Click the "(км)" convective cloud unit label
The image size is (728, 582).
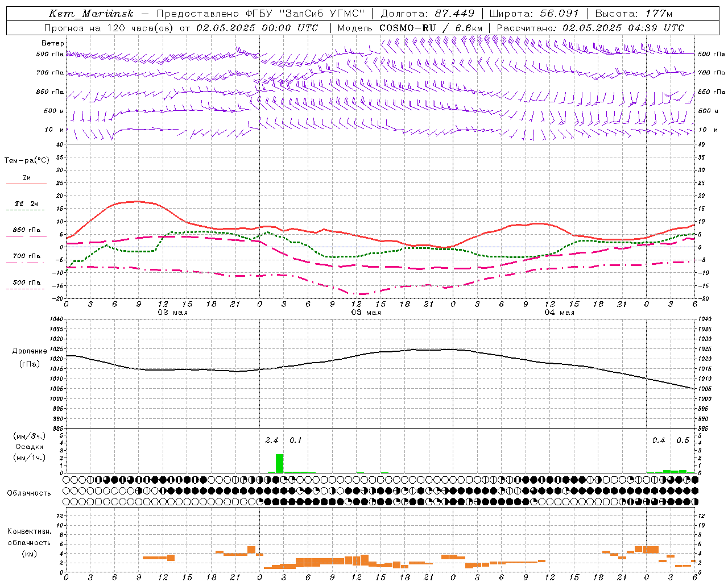click(29, 554)
